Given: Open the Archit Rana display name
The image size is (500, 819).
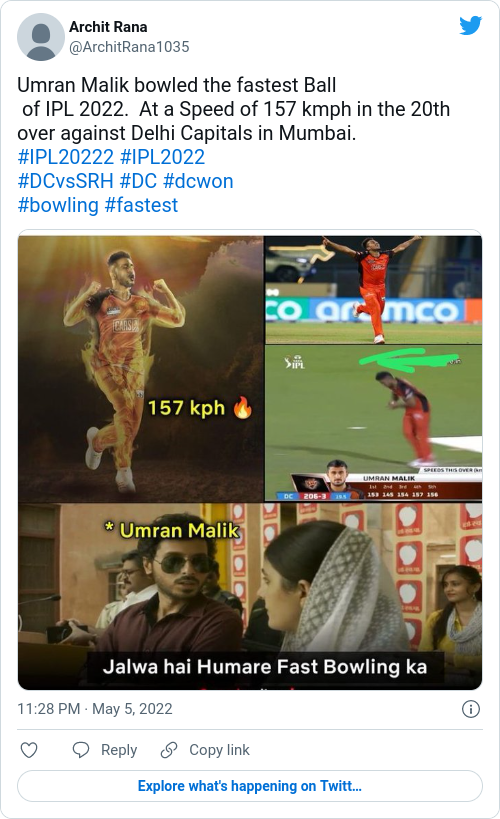Looking at the screenshot, I should [x=108, y=27].
